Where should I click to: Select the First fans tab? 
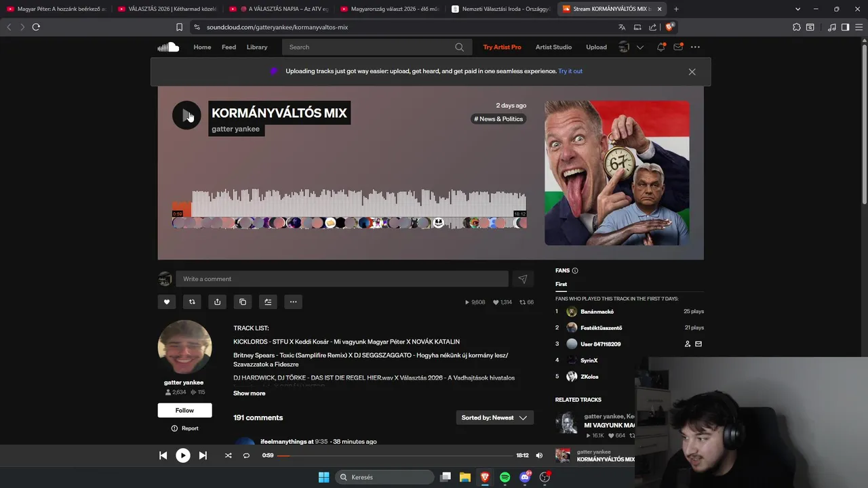pyautogui.click(x=561, y=285)
